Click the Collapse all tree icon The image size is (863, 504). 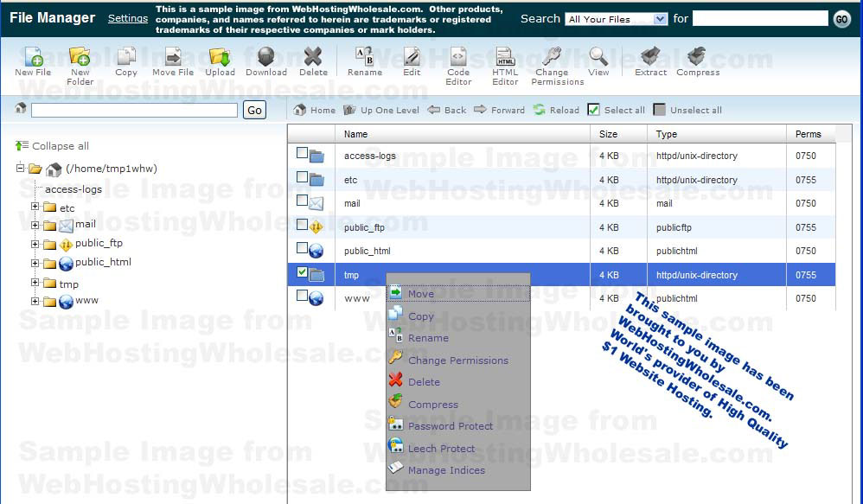point(22,146)
